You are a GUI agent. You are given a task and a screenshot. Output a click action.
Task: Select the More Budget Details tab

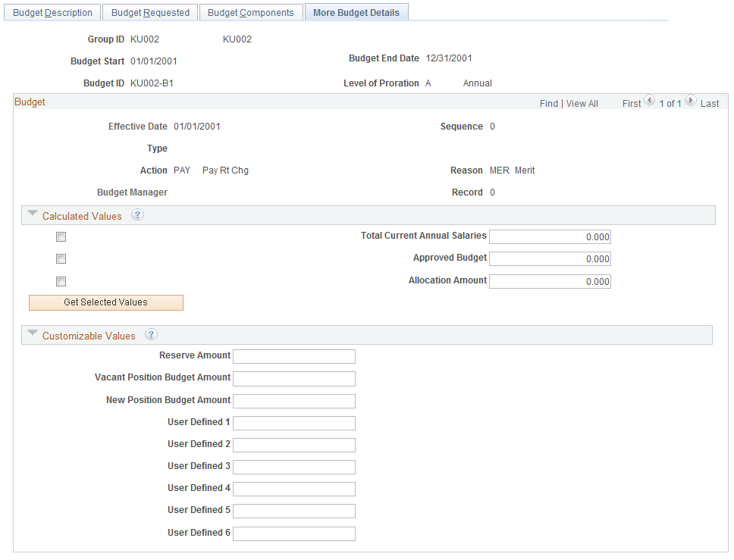click(356, 11)
